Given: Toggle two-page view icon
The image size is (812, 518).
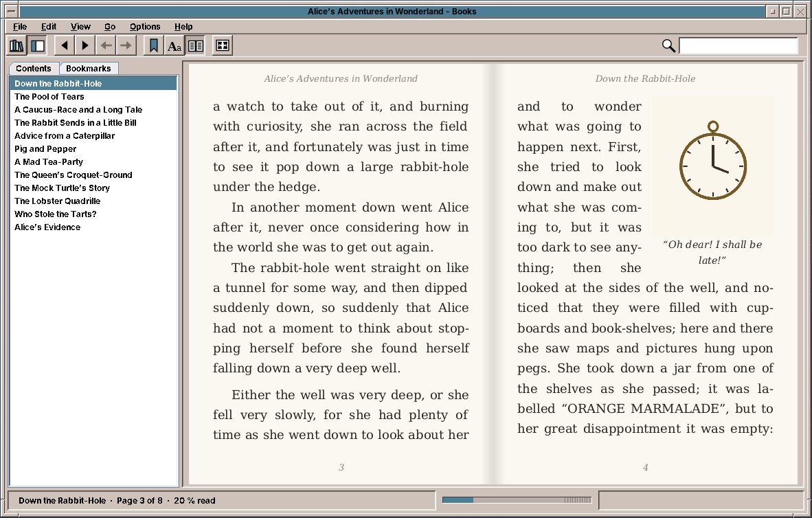Looking at the screenshot, I should tap(196, 45).
